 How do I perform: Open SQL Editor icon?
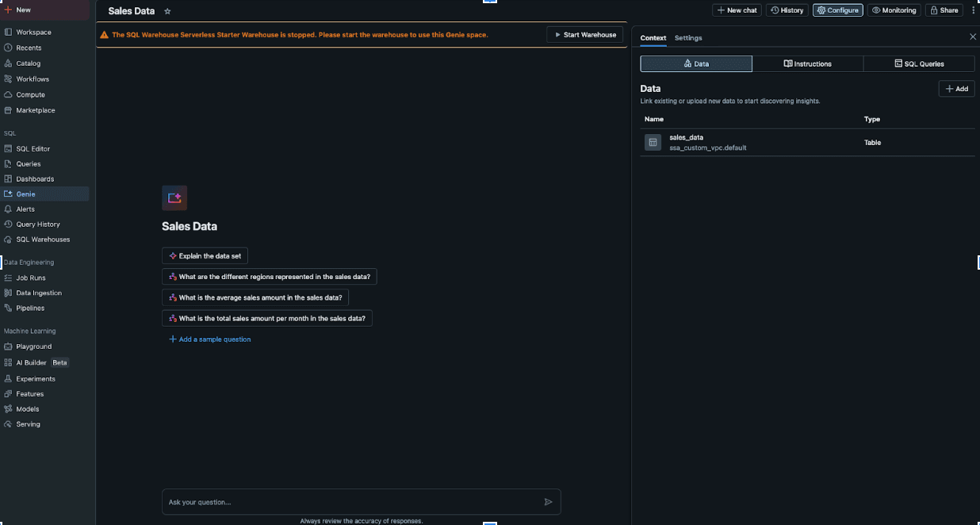[x=8, y=149]
